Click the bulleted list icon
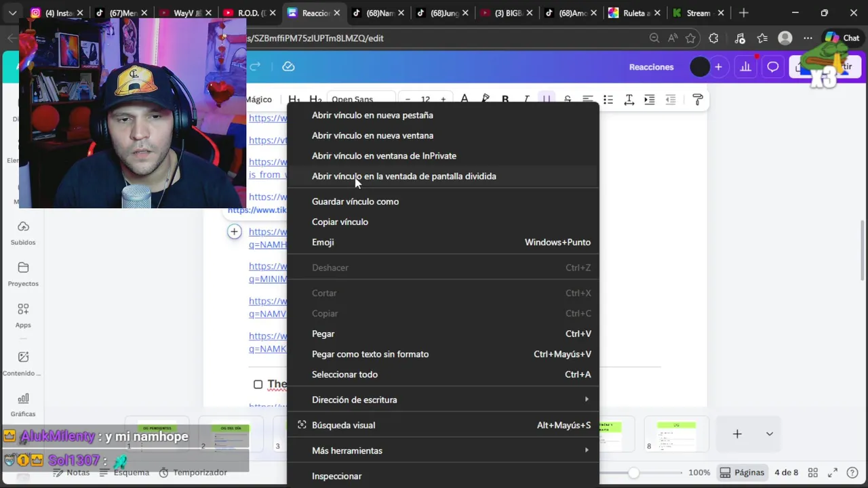The width and height of the screenshot is (868, 488). (x=608, y=99)
